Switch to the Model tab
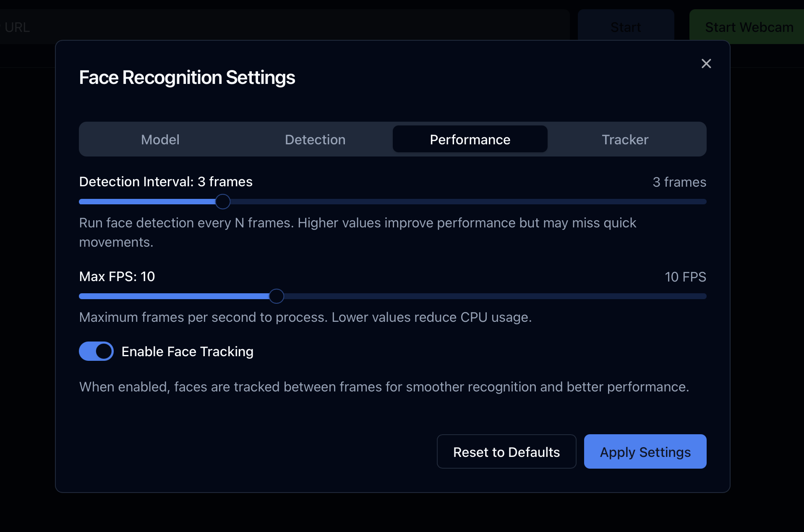Screen dimensions: 804x532 pyautogui.click(x=160, y=139)
